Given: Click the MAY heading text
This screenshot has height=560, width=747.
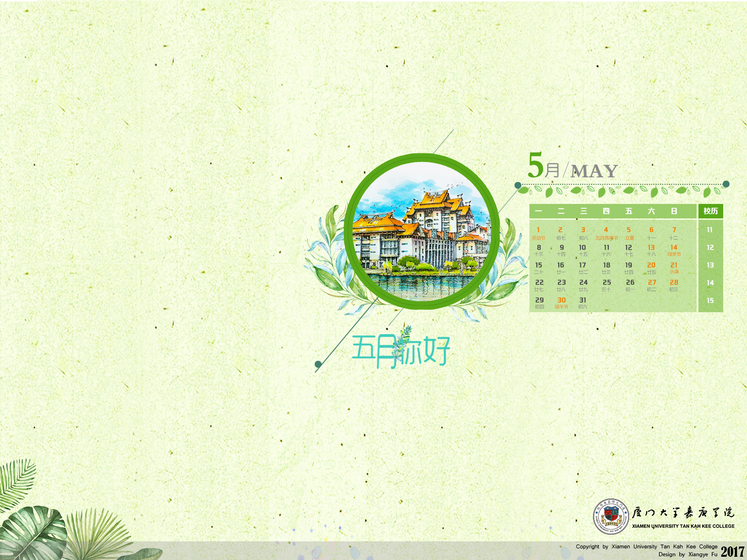Looking at the screenshot, I should click(x=594, y=171).
